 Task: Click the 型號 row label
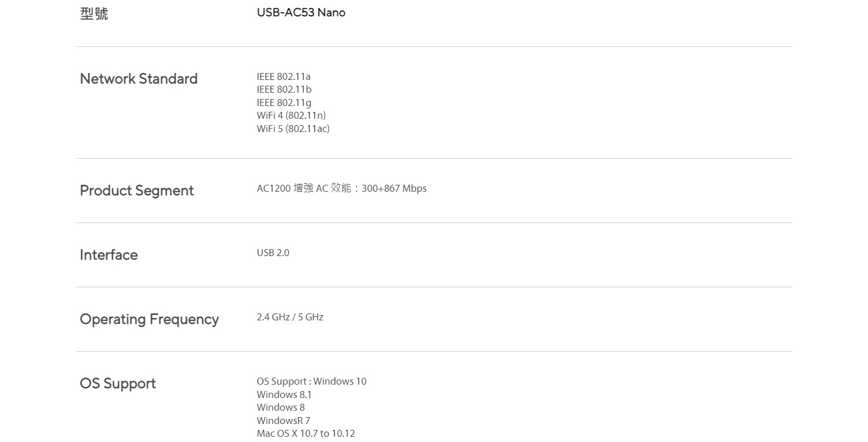(94, 13)
